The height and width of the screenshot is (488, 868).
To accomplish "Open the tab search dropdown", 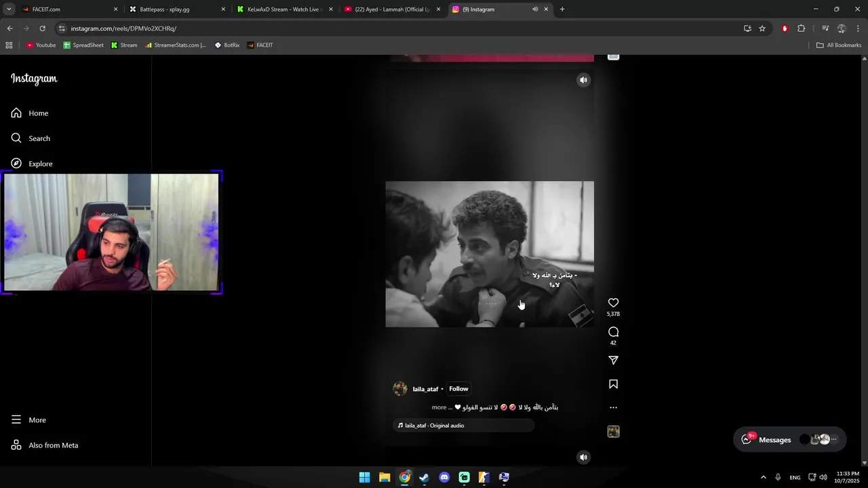I will click(9, 9).
